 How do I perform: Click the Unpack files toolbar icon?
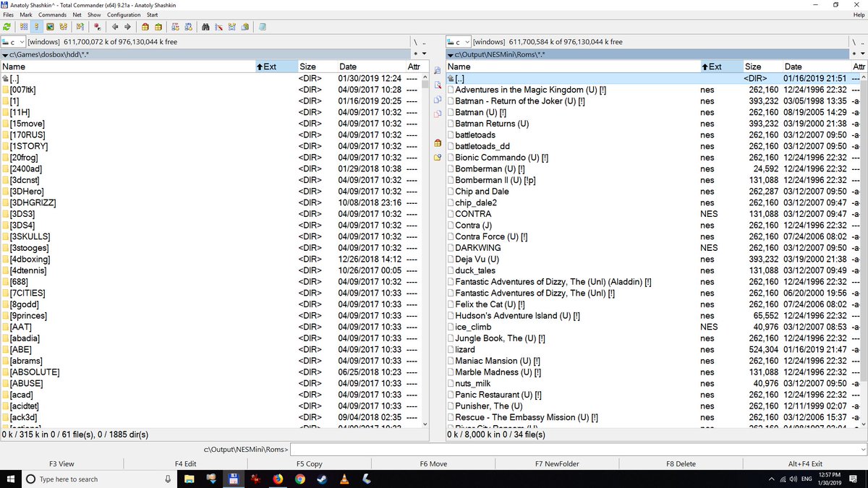point(158,27)
